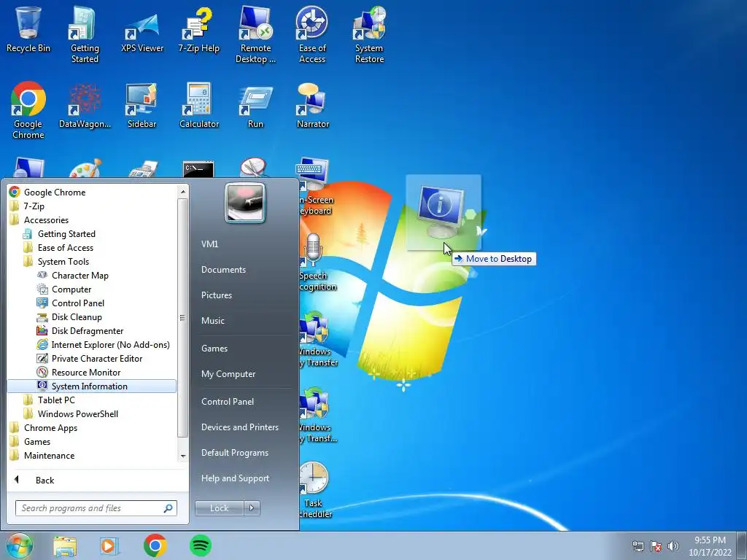Open the Getting Started desktop shortcut
This screenshot has height=560, width=747.
(x=85, y=34)
